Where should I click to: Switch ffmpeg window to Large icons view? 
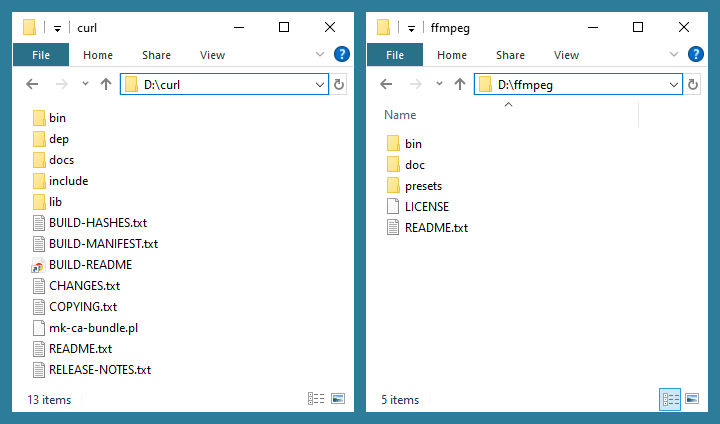[x=691, y=399]
